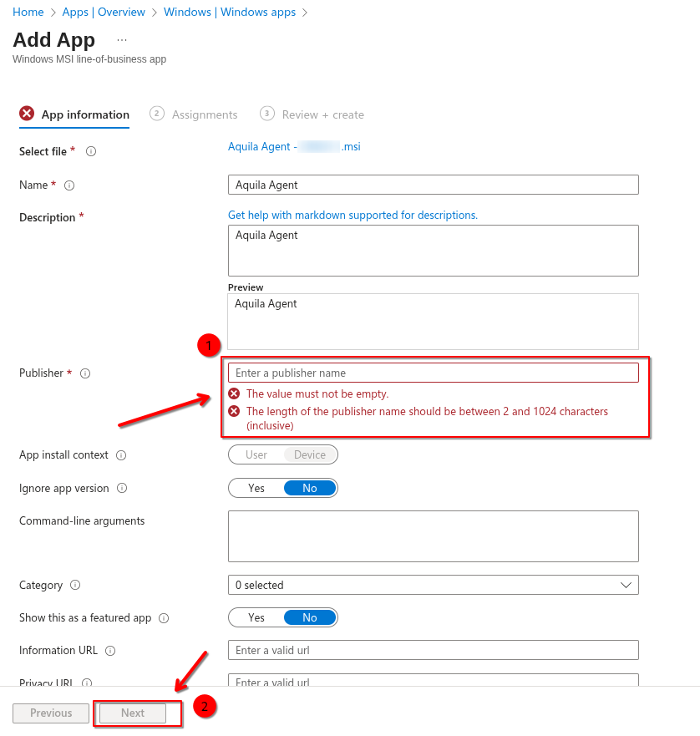This screenshot has width=700, height=736.
Task: Click the Publisher name input field
Action: (x=433, y=373)
